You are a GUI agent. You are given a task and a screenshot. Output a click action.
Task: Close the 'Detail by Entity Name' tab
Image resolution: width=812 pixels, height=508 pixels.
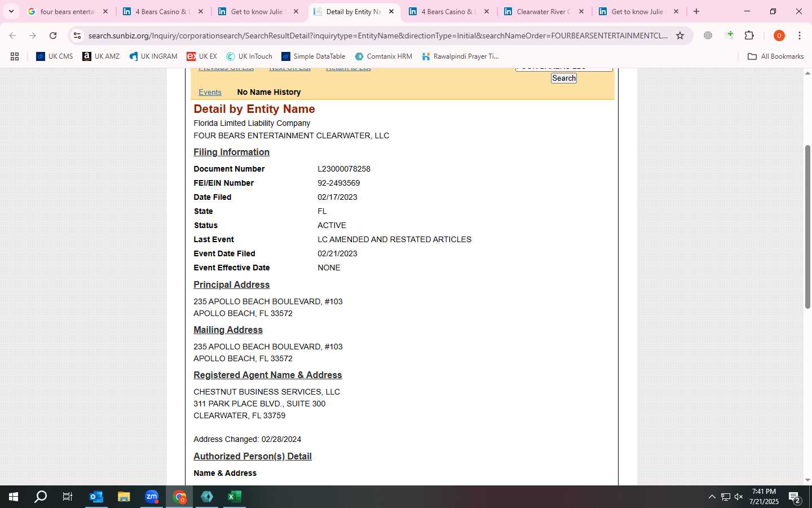391,11
